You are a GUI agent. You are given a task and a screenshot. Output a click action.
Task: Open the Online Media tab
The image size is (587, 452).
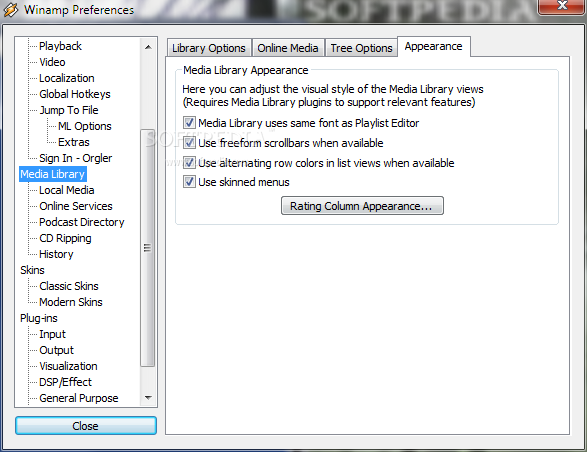[288, 48]
